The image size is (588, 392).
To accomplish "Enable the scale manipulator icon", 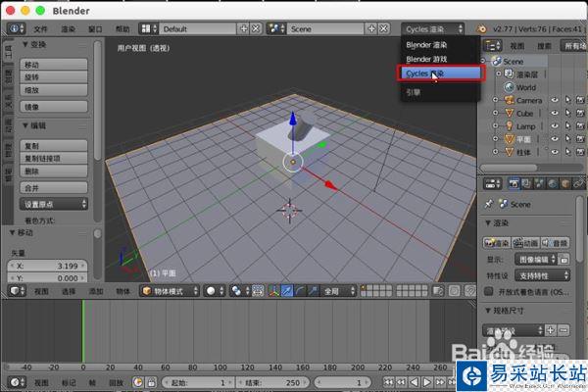I will [x=313, y=291].
